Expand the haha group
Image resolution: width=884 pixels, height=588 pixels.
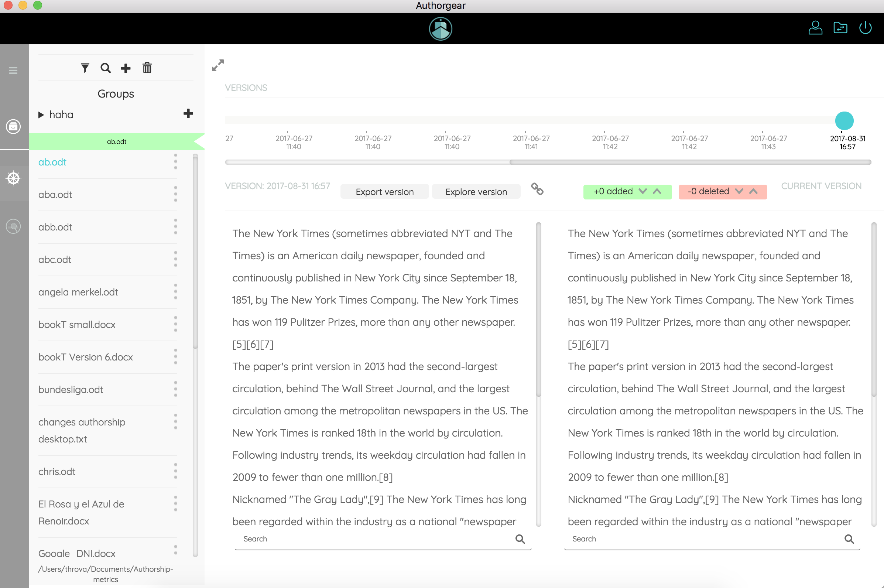[x=41, y=115]
